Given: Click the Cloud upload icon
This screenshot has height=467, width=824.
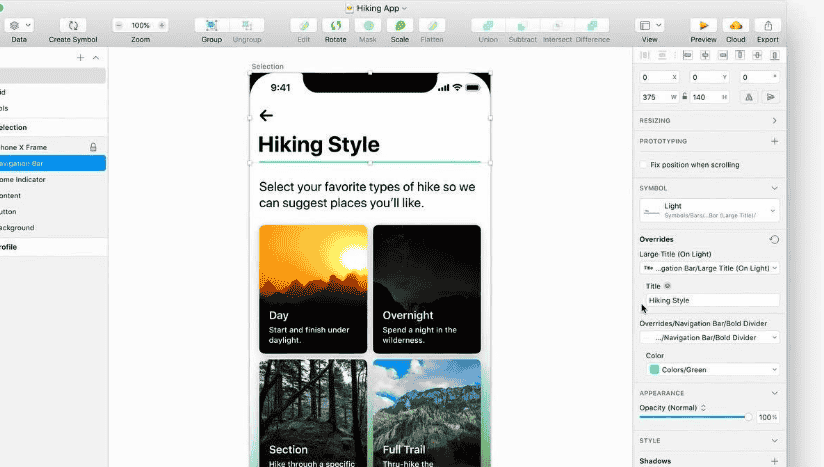Looking at the screenshot, I should (x=736, y=25).
